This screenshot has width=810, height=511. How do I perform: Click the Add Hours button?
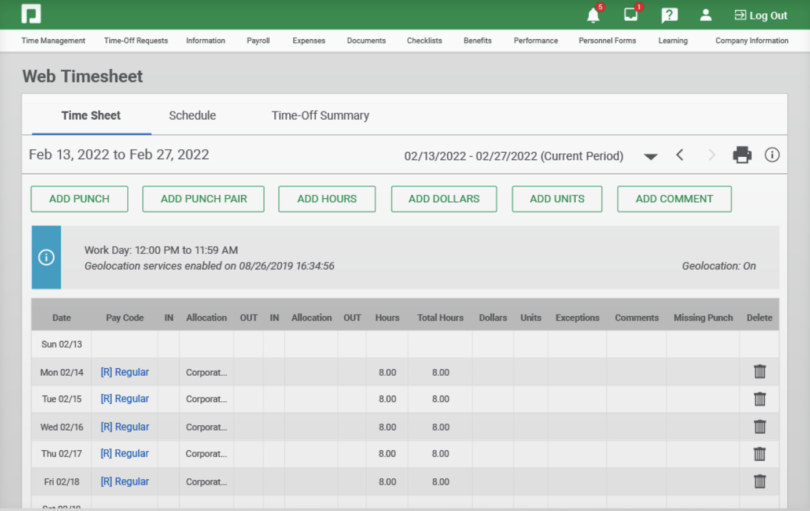point(326,199)
